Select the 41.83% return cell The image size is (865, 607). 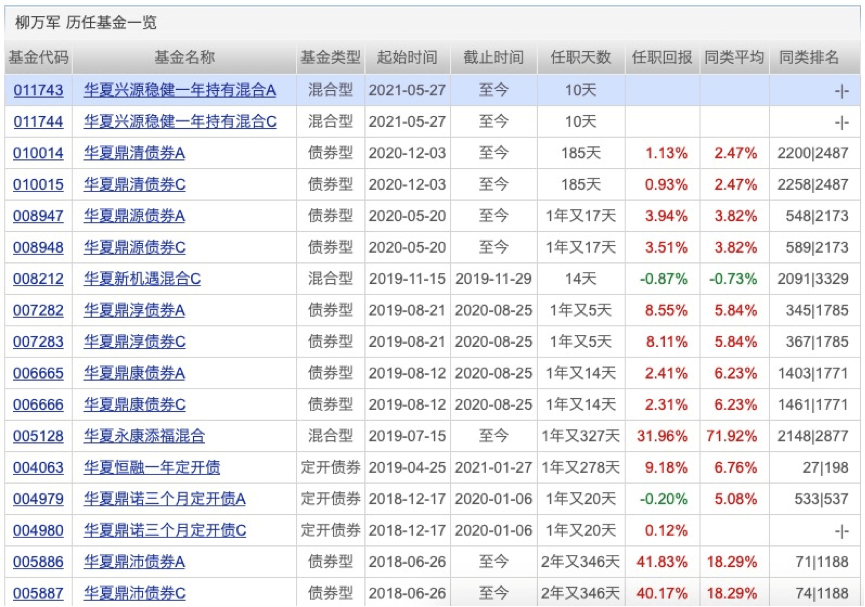pos(662,562)
